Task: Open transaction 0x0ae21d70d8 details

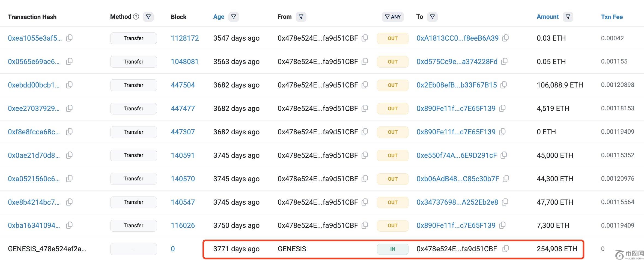Action: pos(34,155)
